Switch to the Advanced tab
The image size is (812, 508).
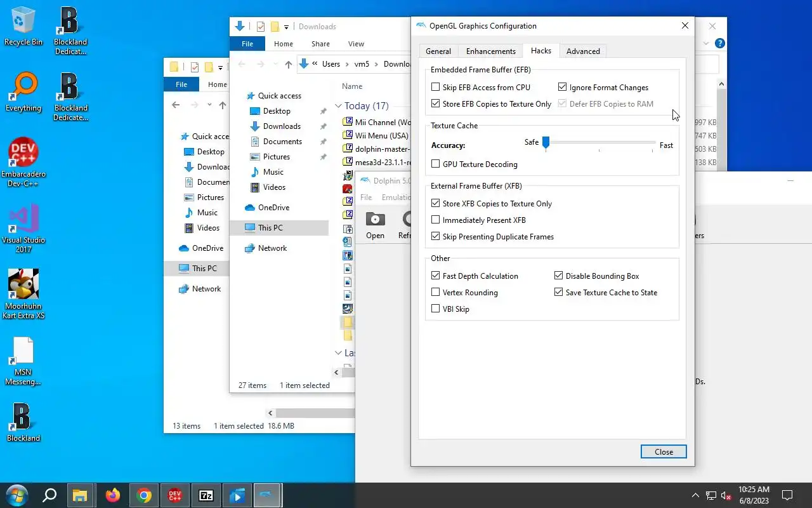point(583,51)
